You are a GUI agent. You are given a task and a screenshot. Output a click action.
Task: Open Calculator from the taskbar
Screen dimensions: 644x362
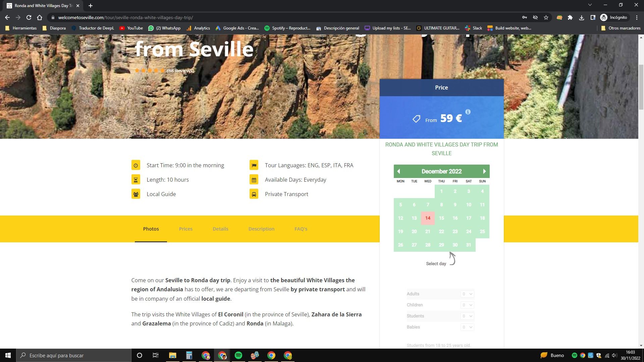click(x=189, y=355)
